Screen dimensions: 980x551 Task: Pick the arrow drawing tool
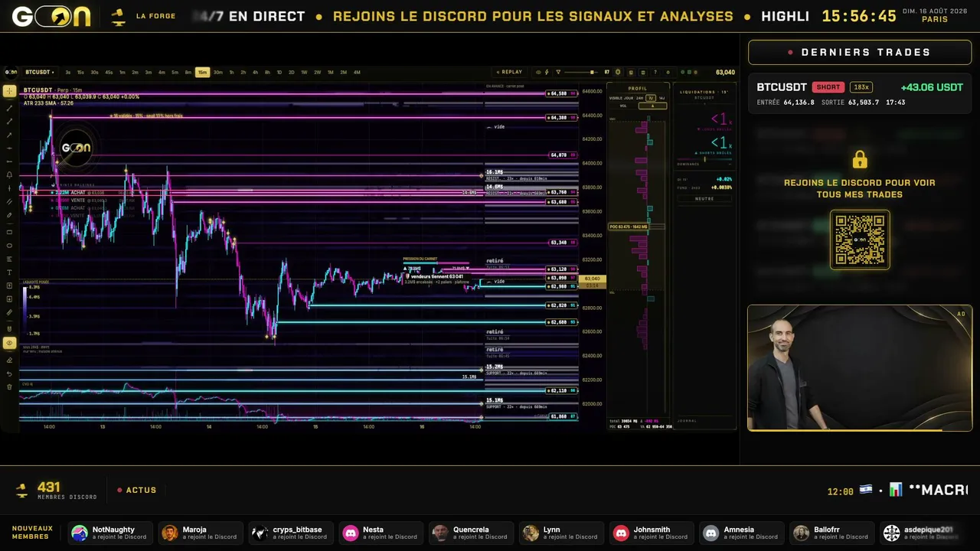tap(9, 135)
